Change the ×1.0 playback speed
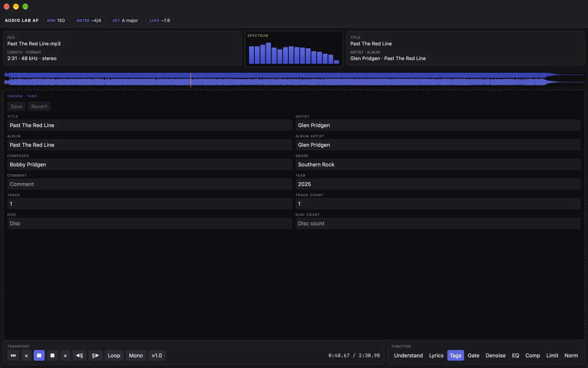The image size is (588, 368). (157, 356)
